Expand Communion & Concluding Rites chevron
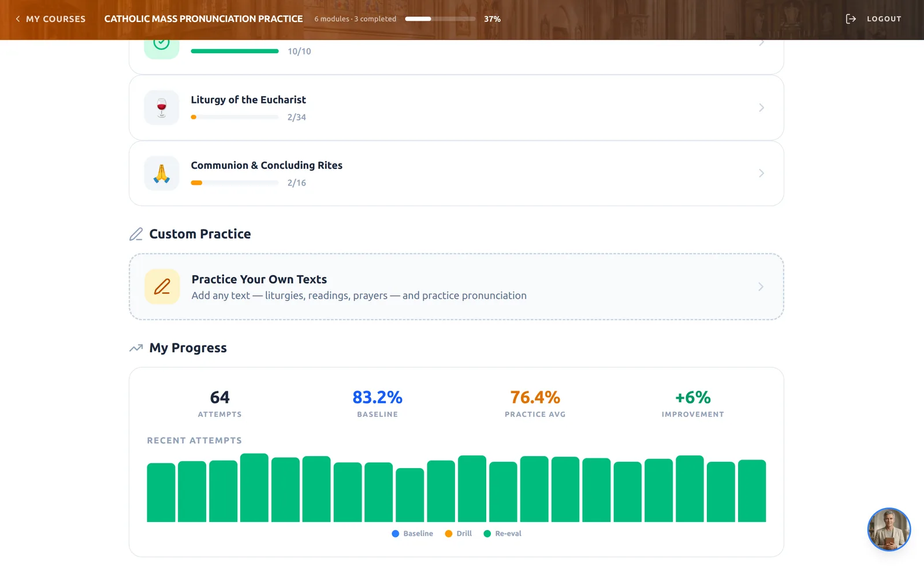The height and width of the screenshot is (567, 924). [761, 173]
